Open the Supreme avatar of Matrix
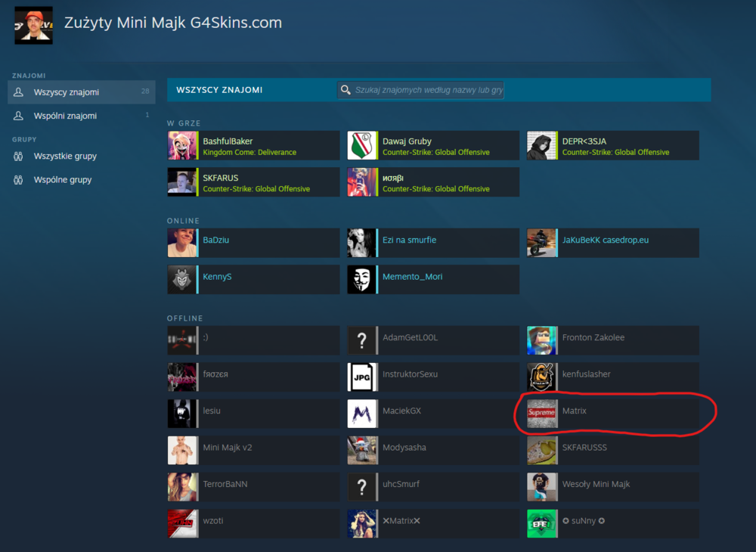The image size is (756, 552). [x=541, y=414]
